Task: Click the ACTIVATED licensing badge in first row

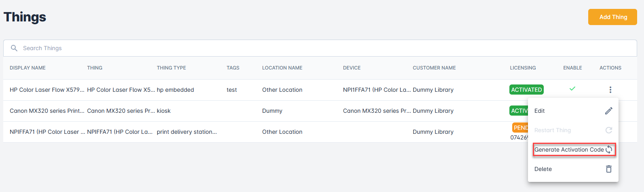Action: pos(526,90)
